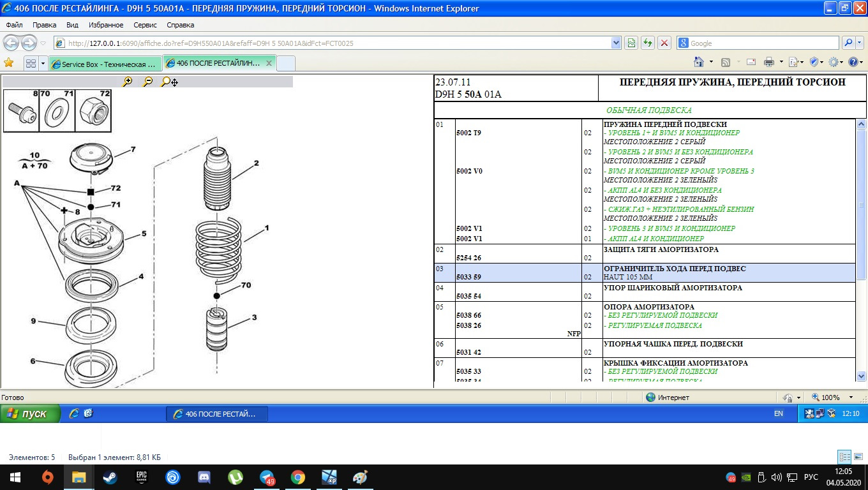
Task: Switch to details view icon in Explorer
Action: (844, 457)
